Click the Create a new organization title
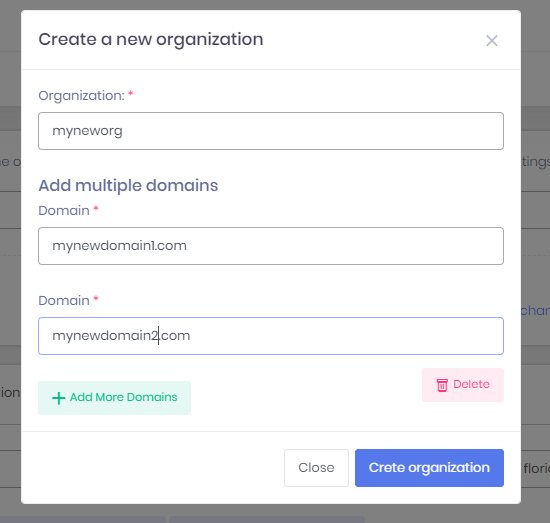 point(151,39)
